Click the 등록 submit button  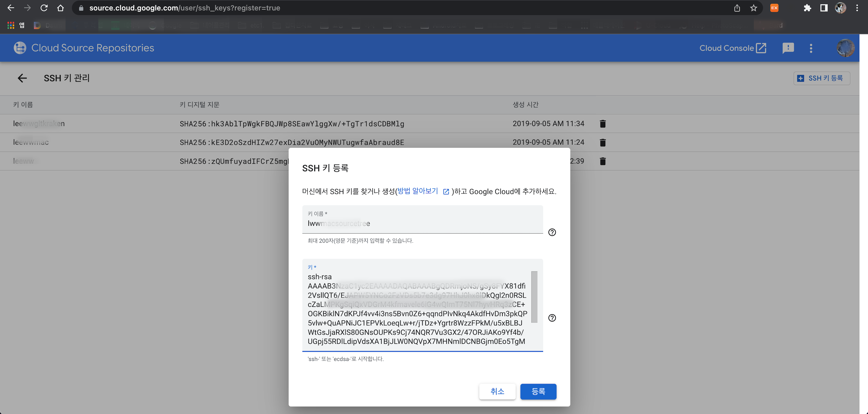(538, 392)
